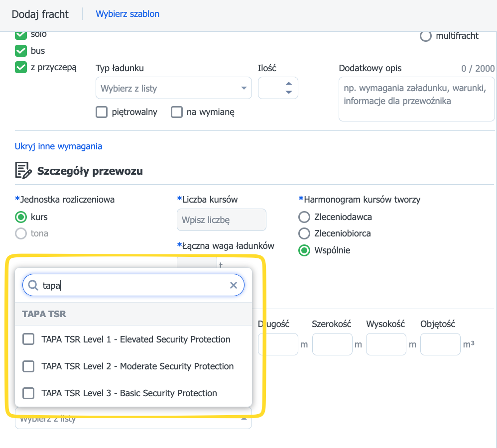Check TAPA TSR Level 2 option
The width and height of the screenshot is (497, 448).
pos(28,366)
